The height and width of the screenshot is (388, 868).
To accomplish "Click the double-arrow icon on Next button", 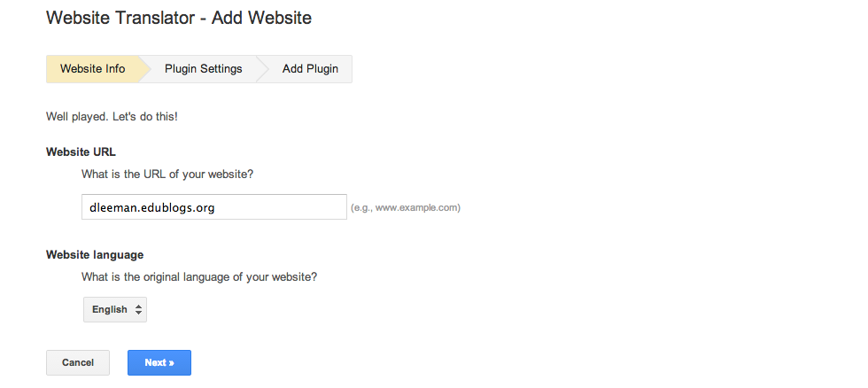I will pyautogui.click(x=171, y=363).
